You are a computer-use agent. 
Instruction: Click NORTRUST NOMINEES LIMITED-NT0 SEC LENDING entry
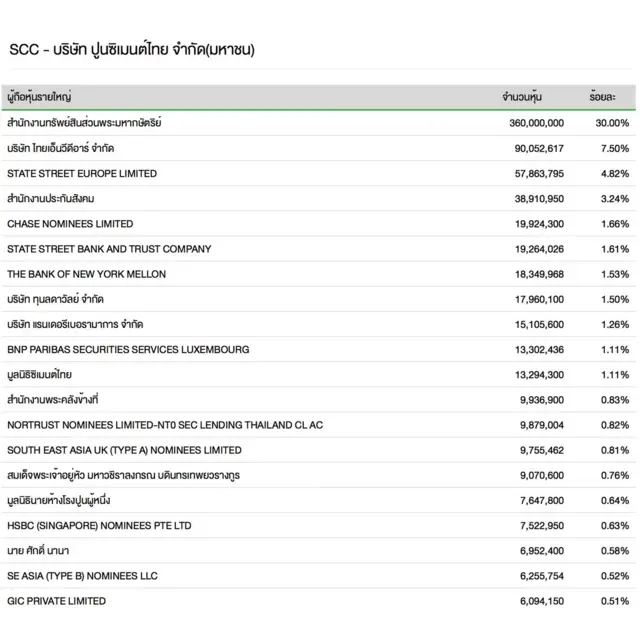click(165, 425)
